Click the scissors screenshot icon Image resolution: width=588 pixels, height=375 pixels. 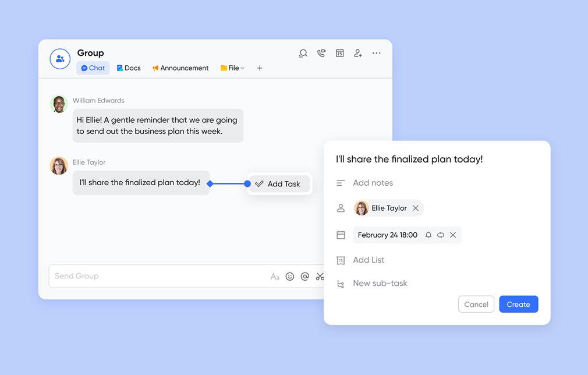pos(320,277)
